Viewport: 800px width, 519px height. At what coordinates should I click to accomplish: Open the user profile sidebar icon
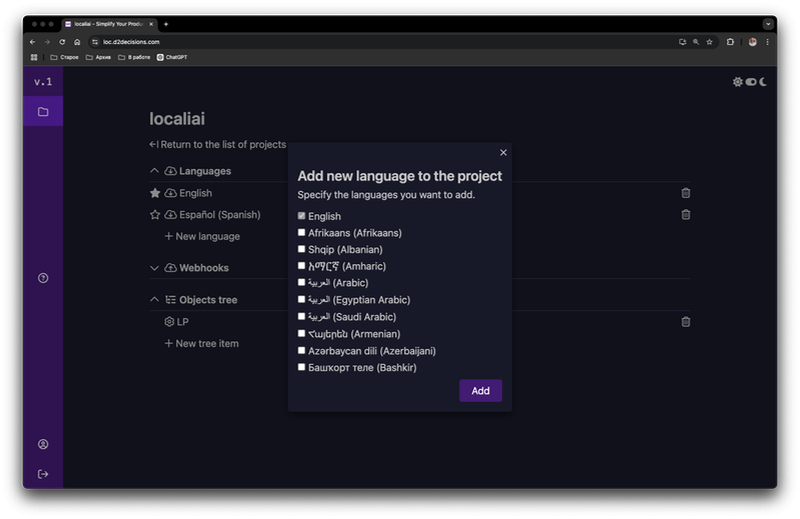43,444
